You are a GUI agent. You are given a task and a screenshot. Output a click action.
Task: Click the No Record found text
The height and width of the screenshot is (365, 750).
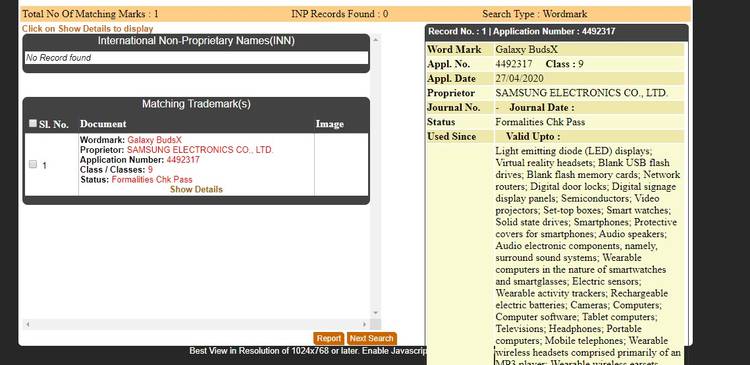(x=58, y=58)
